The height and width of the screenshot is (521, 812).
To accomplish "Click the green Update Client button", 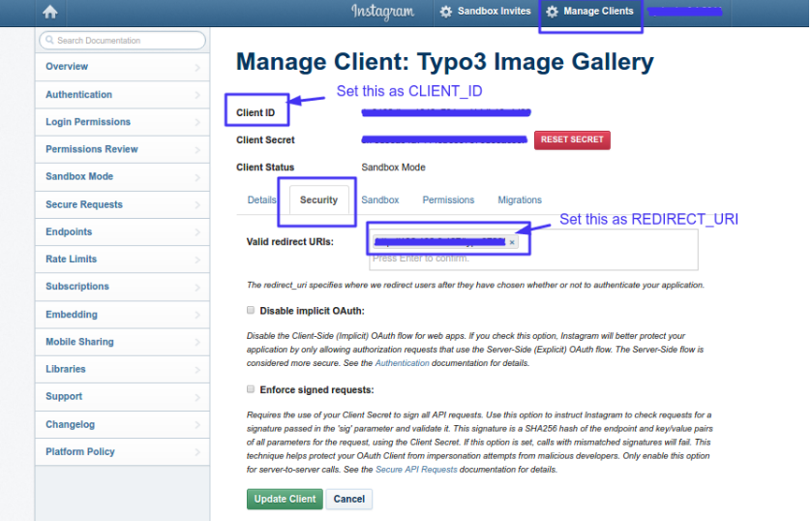I will pyautogui.click(x=285, y=499).
